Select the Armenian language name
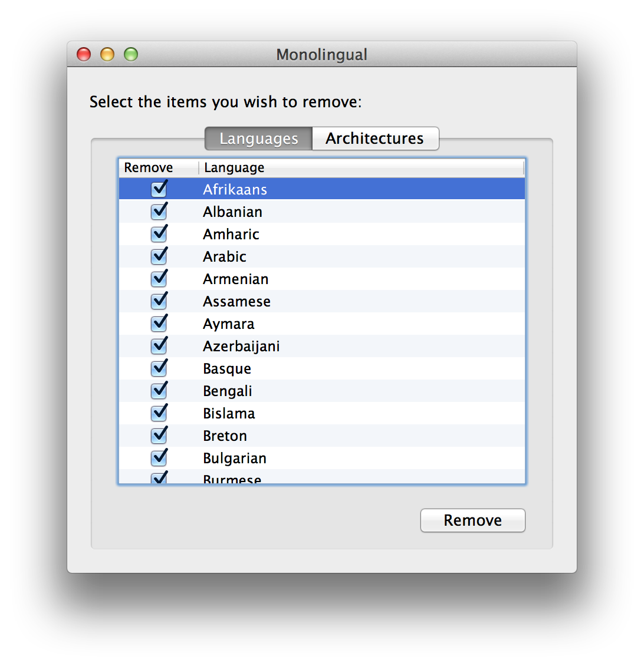This screenshot has height=666, width=644. tap(236, 279)
